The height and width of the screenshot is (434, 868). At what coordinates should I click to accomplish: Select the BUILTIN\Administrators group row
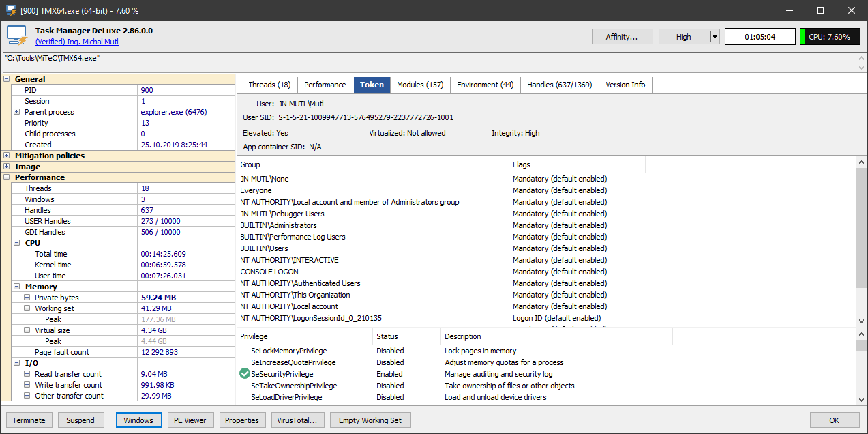(546, 225)
